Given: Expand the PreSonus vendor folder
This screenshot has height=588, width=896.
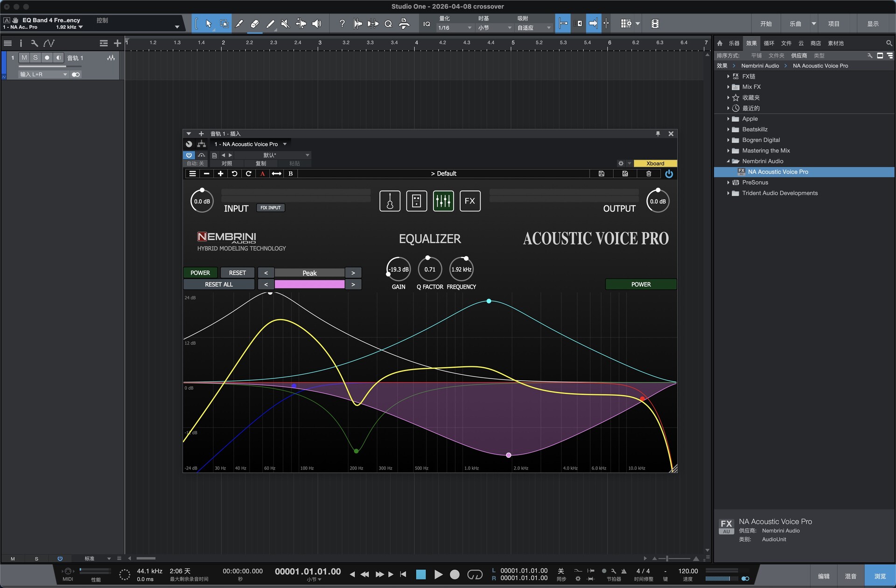Looking at the screenshot, I should coord(728,182).
